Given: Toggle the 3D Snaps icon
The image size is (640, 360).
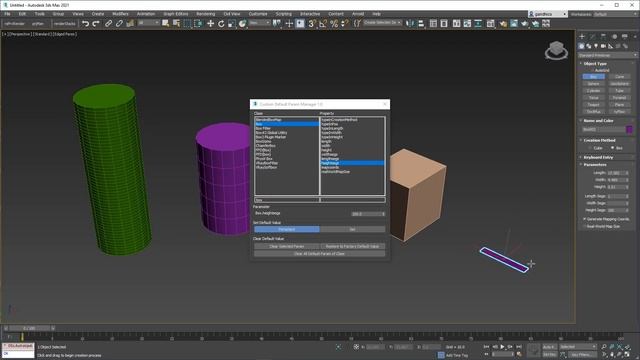Looking at the screenshot, I should (x=312, y=24).
